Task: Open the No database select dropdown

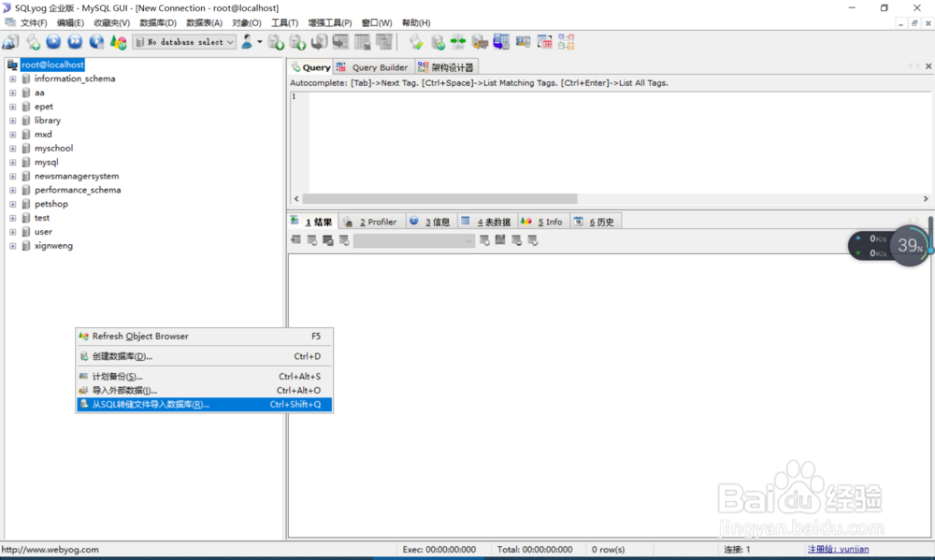Action: pyautogui.click(x=184, y=42)
